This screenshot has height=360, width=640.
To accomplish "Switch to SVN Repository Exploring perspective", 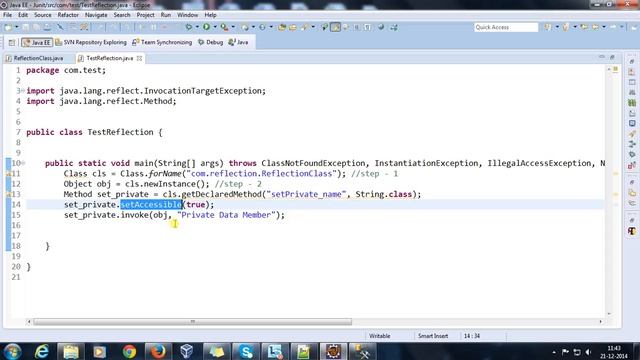I will tap(91, 42).
